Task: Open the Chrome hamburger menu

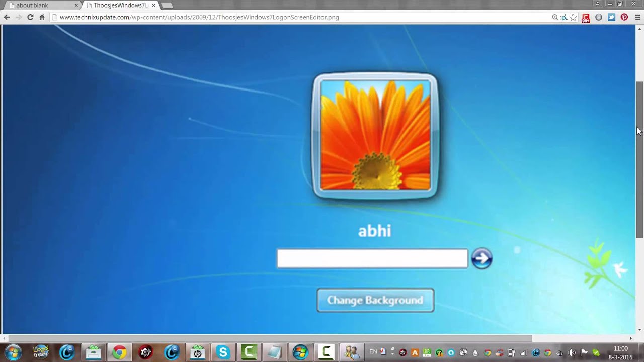Action: [637, 17]
